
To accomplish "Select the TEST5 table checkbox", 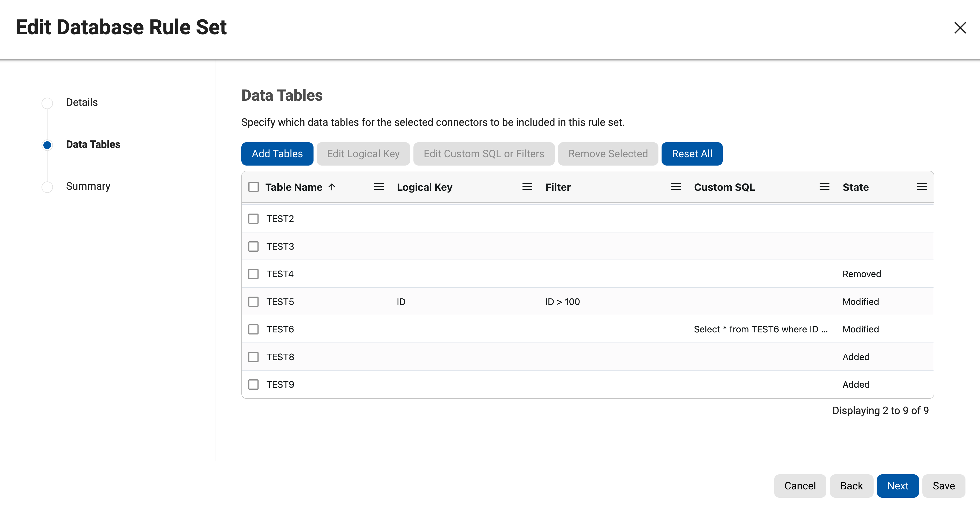I will (x=253, y=302).
